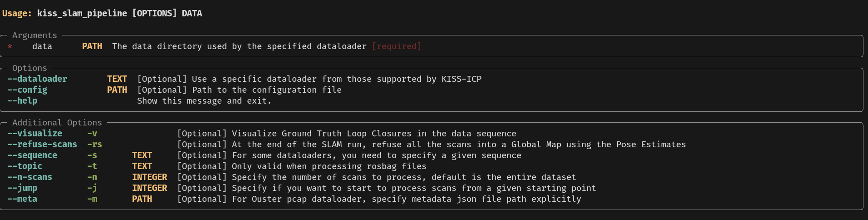Click the -m short flag
This screenshot has width=868, height=220.
[92, 199]
